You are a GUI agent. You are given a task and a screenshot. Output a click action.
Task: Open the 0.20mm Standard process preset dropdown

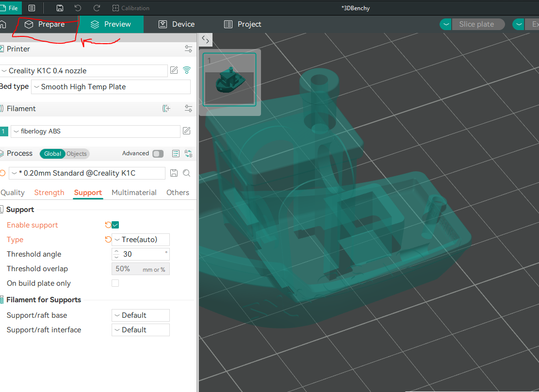coord(87,173)
